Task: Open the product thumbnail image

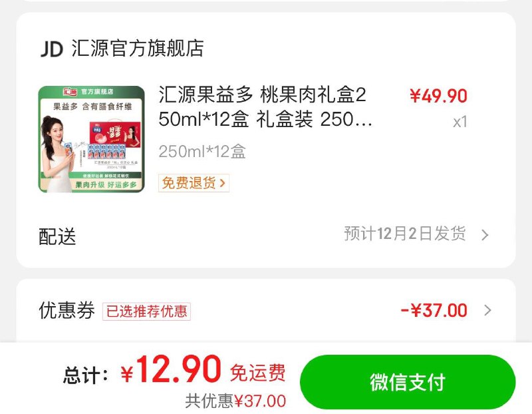Action: tap(91, 139)
